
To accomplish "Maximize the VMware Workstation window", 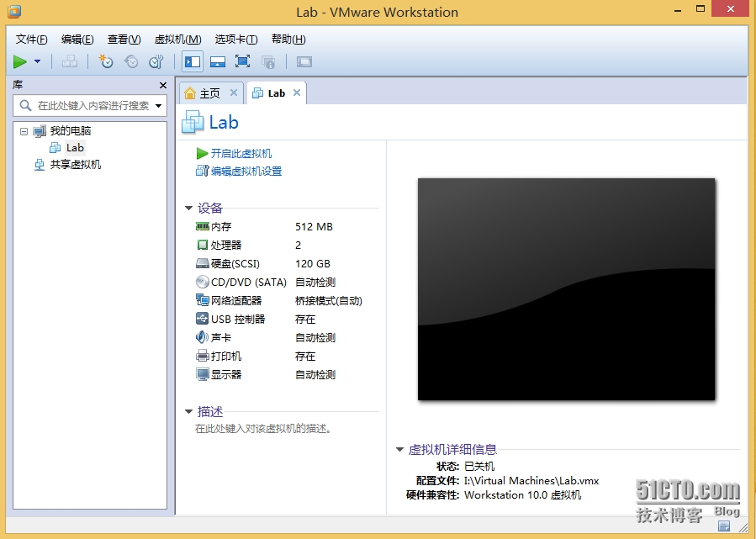I will [700, 9].
